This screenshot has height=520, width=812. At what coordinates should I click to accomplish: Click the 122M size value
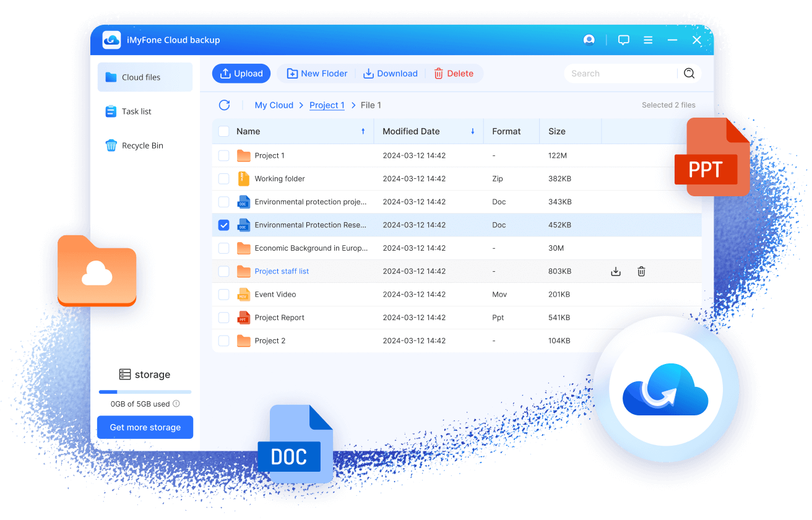point(558,155)
